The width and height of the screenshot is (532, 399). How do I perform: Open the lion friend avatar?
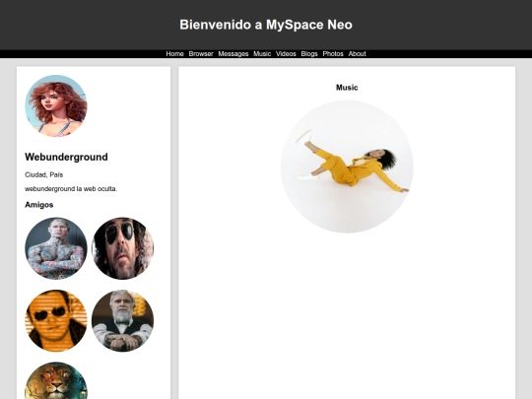click(56, 380)
